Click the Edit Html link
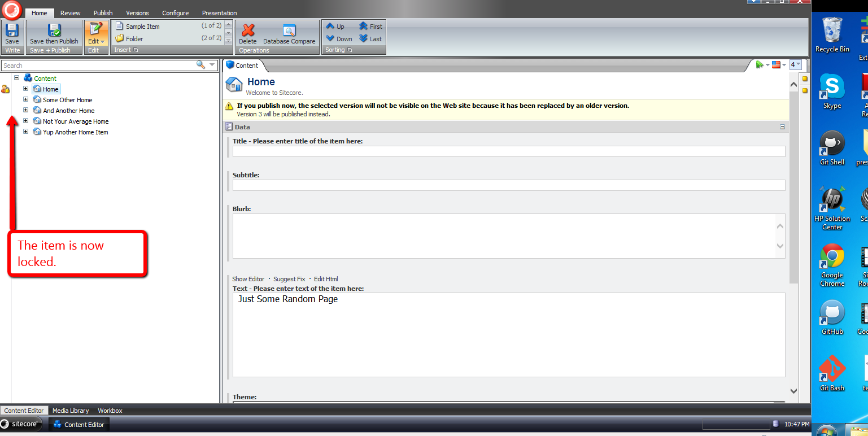The image size is (868, 436). [326, 279]
